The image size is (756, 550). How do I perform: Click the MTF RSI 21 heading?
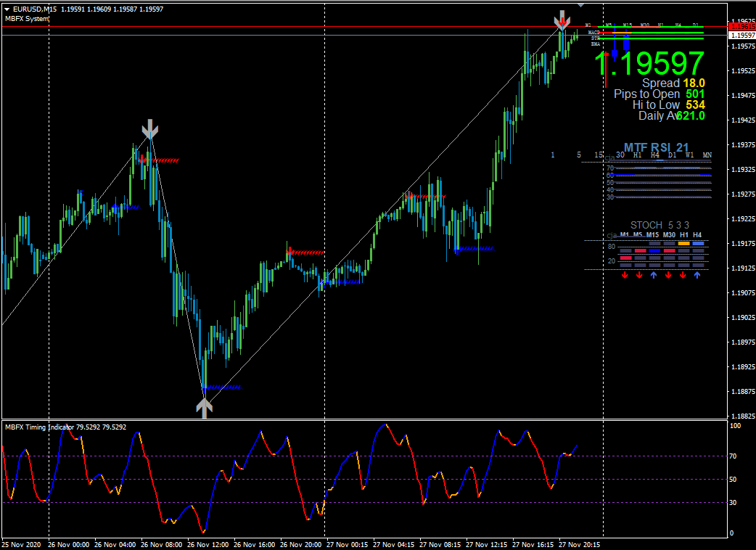656,147
